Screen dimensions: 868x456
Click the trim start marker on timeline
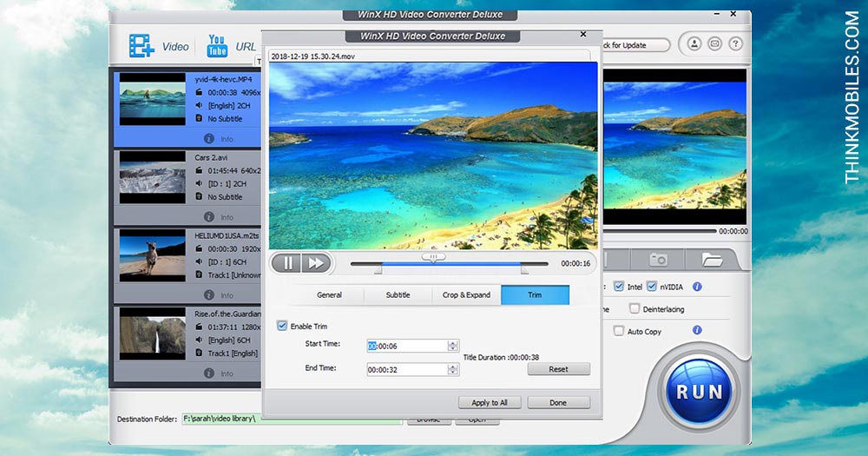click(x=378, y=269)
